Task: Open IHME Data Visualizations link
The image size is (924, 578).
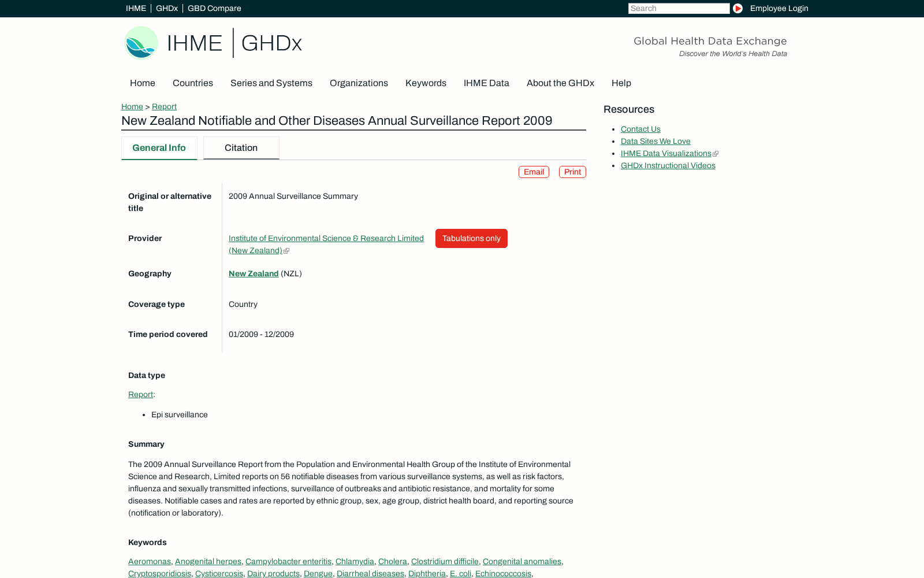Action: click(666, 154)
